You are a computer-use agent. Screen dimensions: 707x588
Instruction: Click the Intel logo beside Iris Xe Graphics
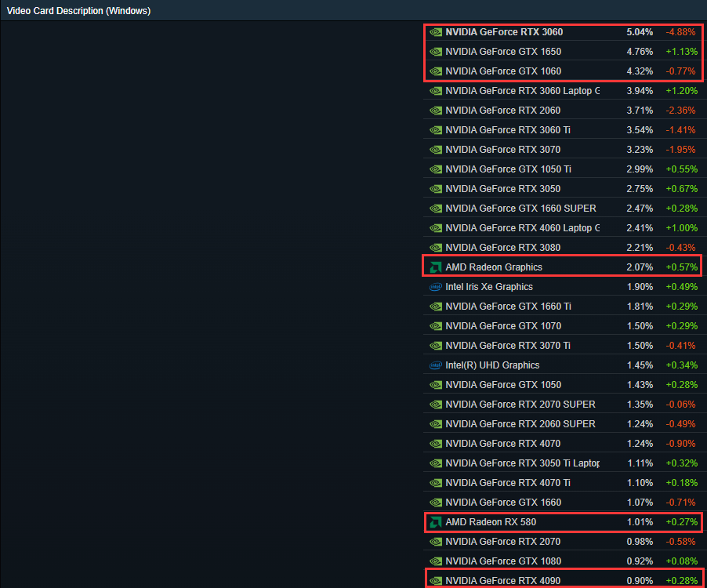tap(436, 287)
